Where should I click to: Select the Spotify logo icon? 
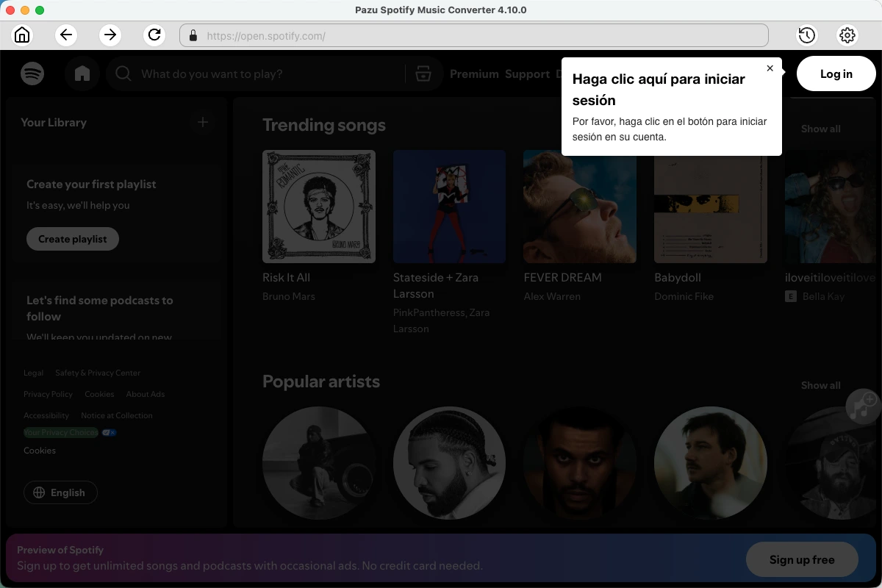(x=32, y=73)
